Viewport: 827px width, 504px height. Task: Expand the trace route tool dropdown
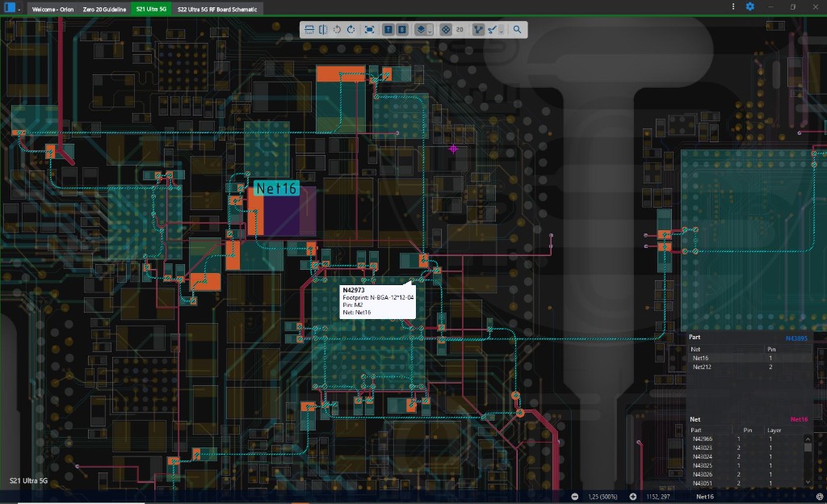[501, 31]
